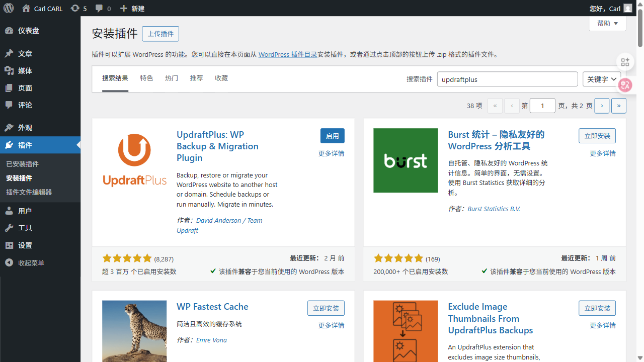Click the 设置 settings wrench icon
Viewport: 644px width, 362px height.
click(x=9, y=245)
